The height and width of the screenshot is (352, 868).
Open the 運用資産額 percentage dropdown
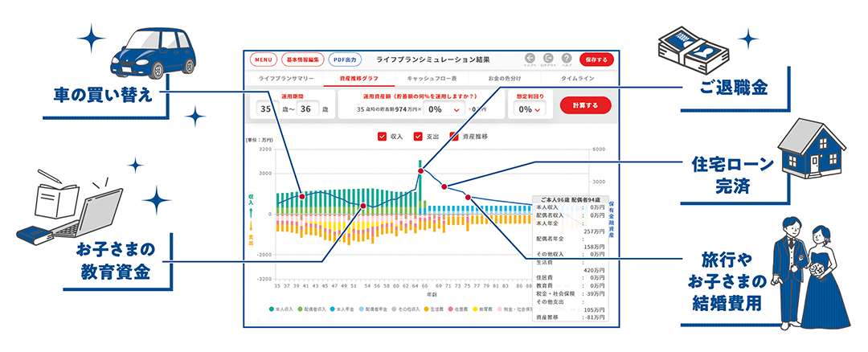(444, 108)
